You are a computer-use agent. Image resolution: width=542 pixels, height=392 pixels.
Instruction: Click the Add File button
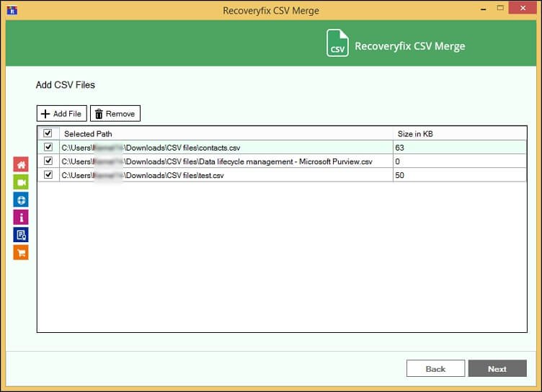pos(62,113)
